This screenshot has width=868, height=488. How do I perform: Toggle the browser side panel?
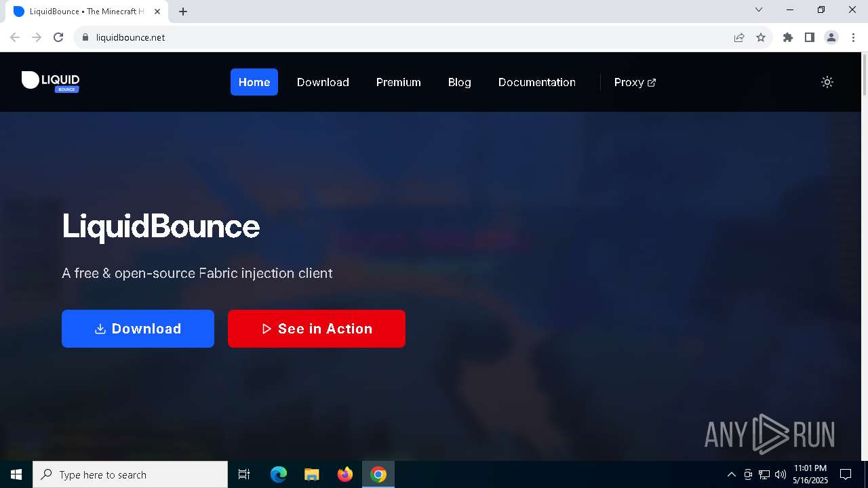(810, 37)
